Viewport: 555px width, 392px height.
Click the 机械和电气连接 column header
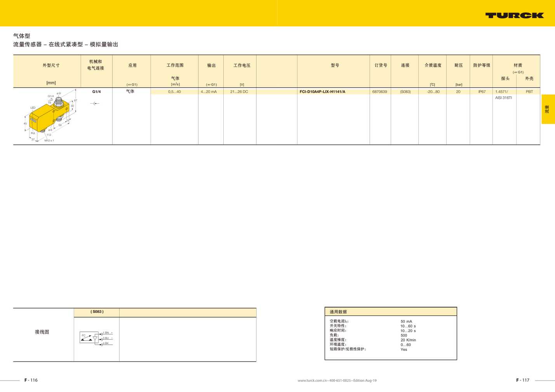pos(96,65)
